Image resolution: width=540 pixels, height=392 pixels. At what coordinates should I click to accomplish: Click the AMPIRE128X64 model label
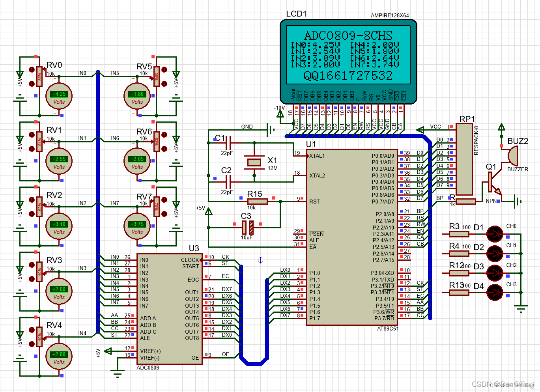pyautogui.click(x=390, y=16)
